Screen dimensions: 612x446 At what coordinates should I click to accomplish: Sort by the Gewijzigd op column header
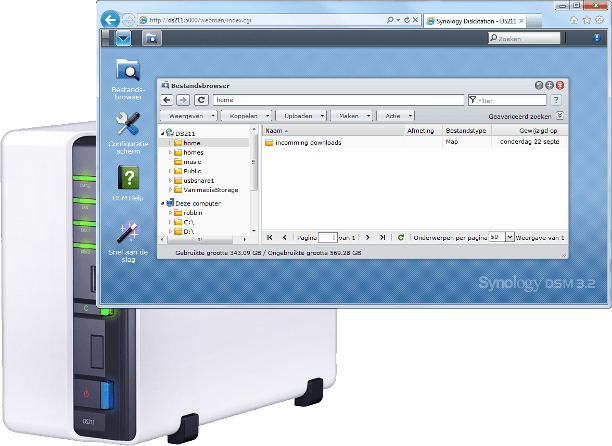(530, 131)
